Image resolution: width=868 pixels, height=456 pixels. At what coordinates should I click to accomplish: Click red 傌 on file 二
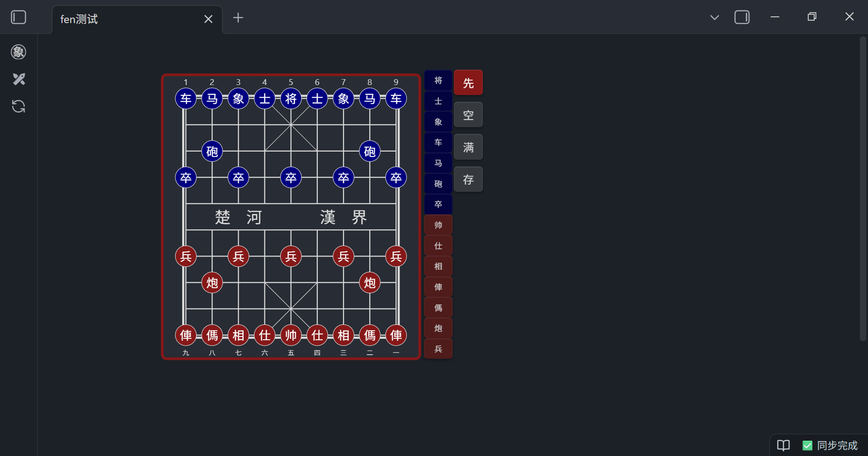click(x=370, y=335)
